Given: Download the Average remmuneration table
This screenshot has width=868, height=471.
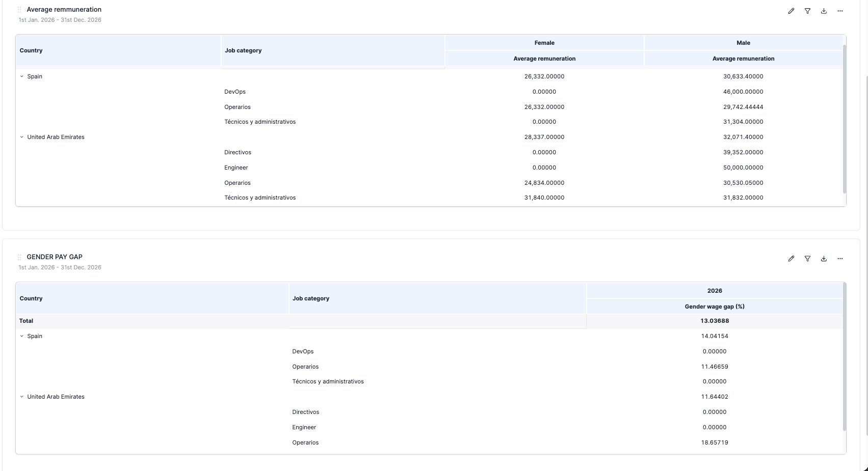Looking at the screenshot, I should 824,11.
